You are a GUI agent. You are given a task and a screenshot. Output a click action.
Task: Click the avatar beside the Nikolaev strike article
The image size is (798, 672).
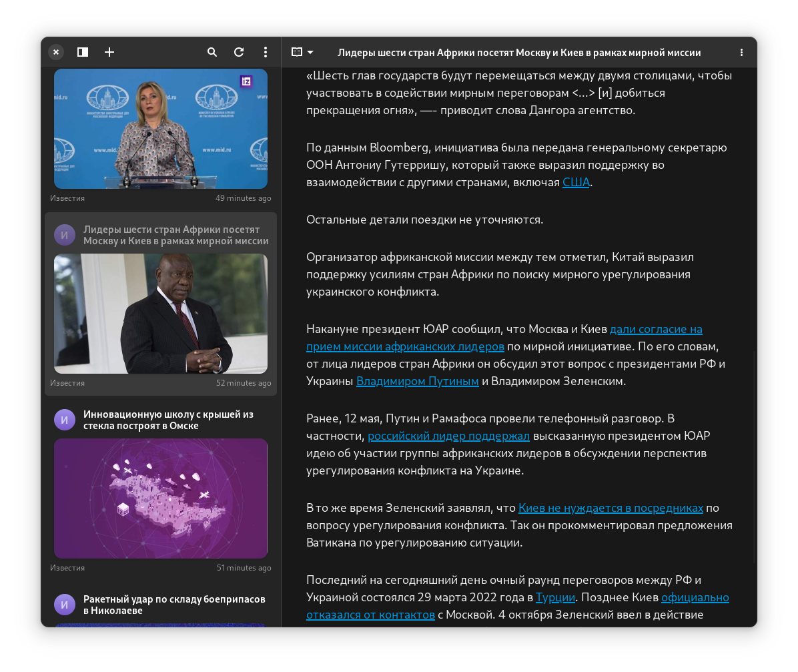click(65, 605)
